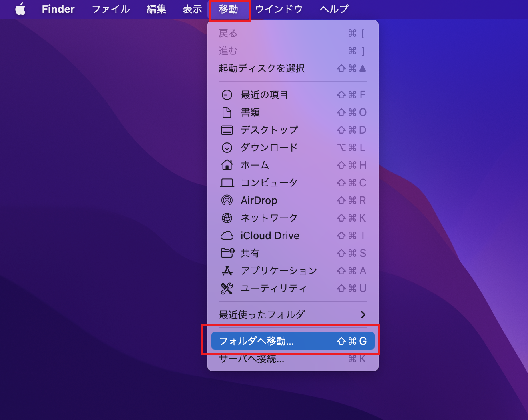The height and width of the screenshot is (420, 528).
Task: Go to ダウンロード via its label
Action: (269, 148)
